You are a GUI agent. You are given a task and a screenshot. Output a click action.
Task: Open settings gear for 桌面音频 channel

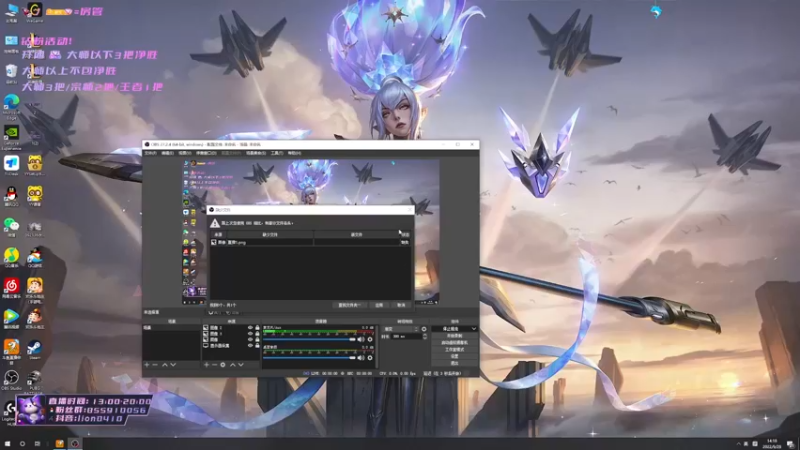click(x=370, y=358)
